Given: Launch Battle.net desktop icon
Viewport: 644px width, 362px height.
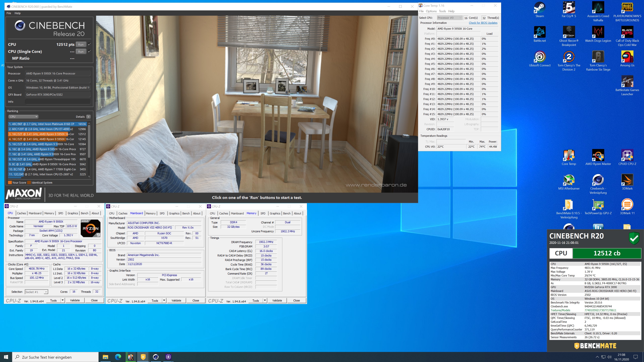Looking at the screenshot, I should [540, 34].
